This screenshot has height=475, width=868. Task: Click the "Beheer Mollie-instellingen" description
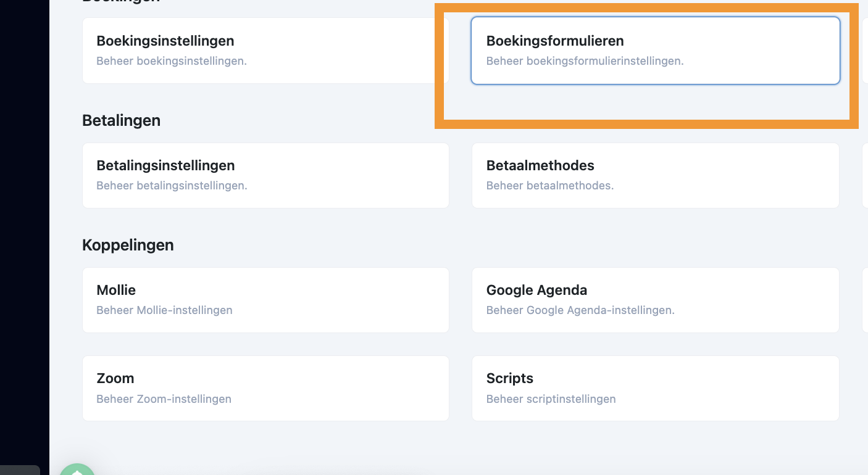(x=164, y=310)
